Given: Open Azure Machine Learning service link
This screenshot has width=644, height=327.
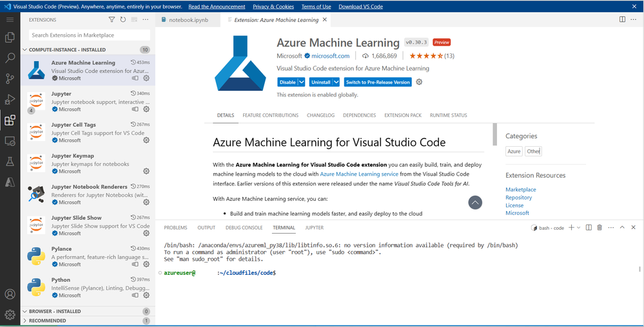Looking at the screenshot, I should click(x=359, y=174).
